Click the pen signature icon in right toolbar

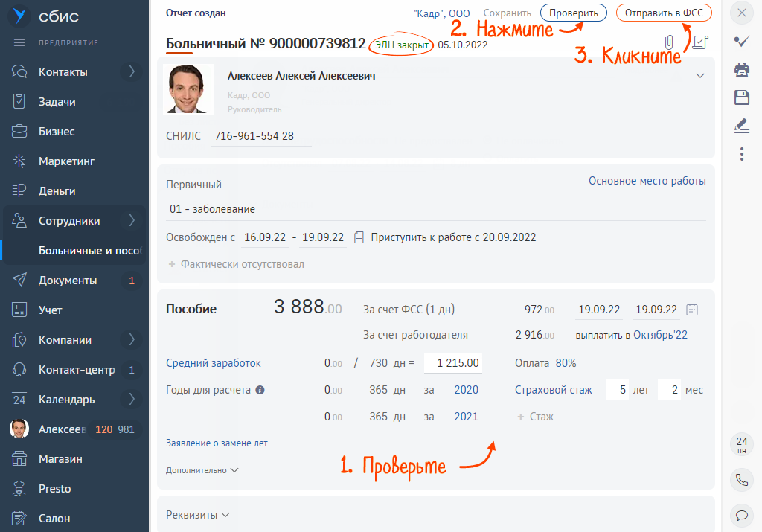741,125
